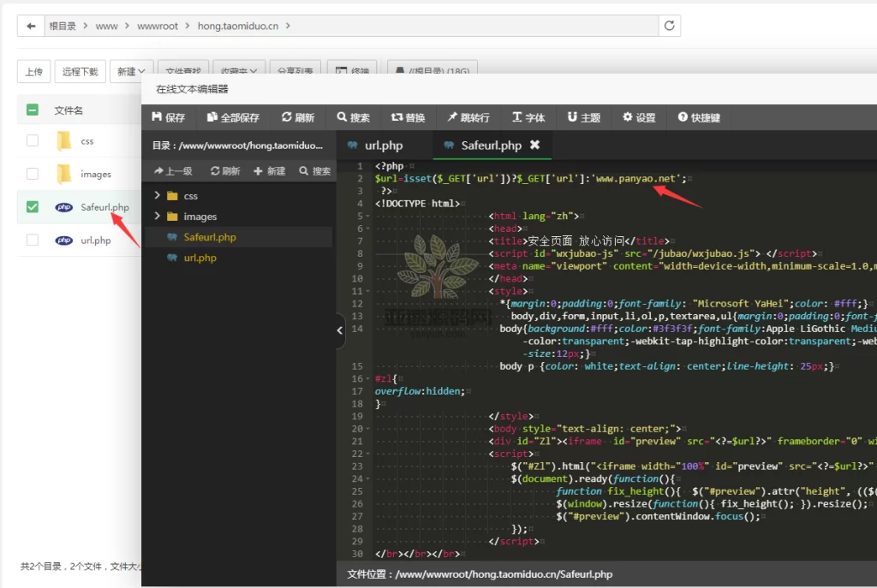Open the Theme selector
The height and width of the screenshot is (588, 877).
tap(583, 117)
